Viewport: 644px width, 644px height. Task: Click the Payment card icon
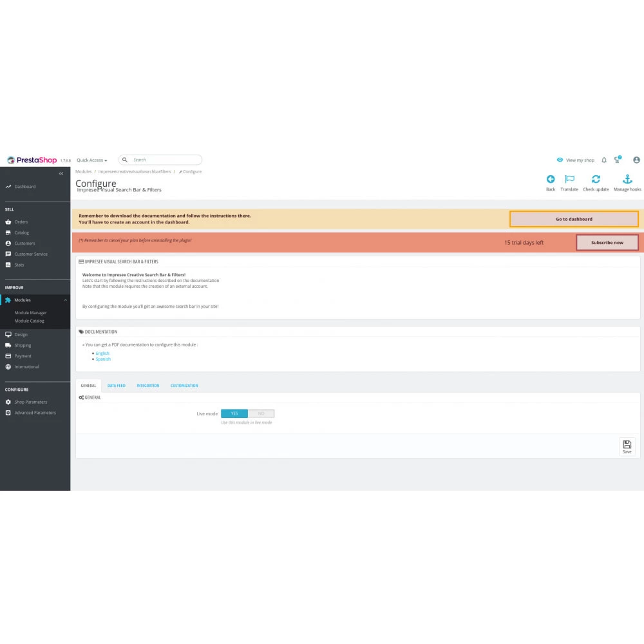8,356
